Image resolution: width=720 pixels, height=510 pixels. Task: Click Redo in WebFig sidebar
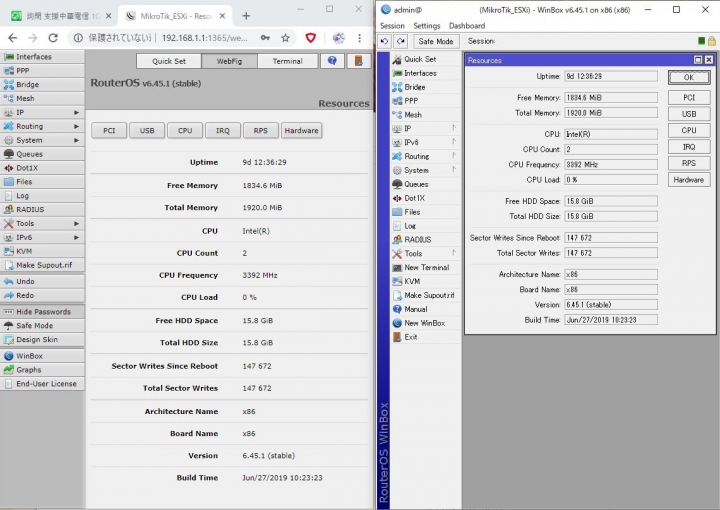pos(42,295)
